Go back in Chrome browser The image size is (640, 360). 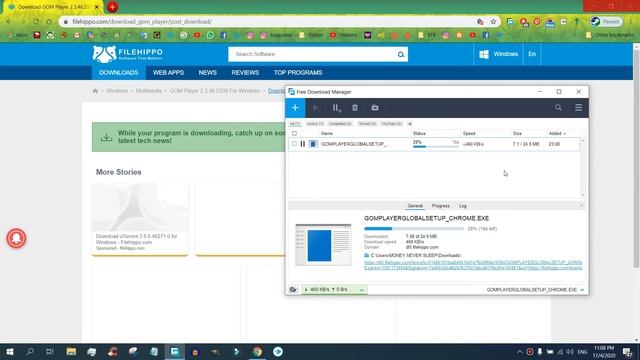coord(9,22)
